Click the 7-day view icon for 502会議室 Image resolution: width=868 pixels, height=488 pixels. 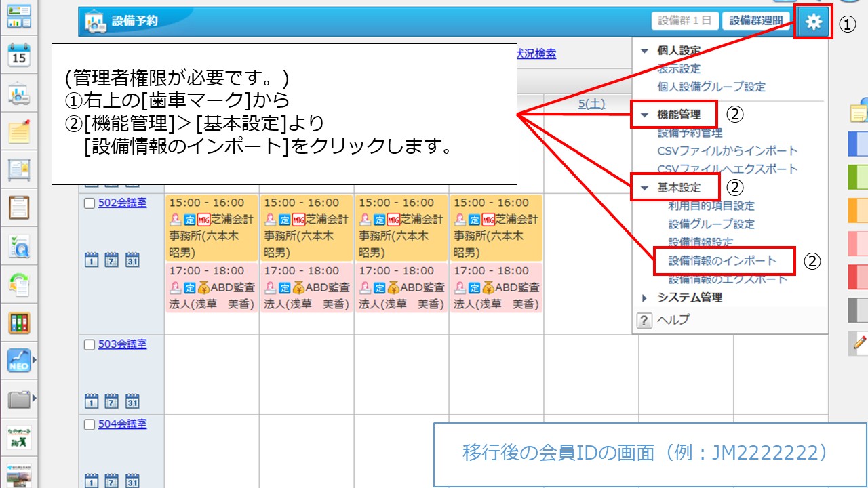tap(112, 260)
